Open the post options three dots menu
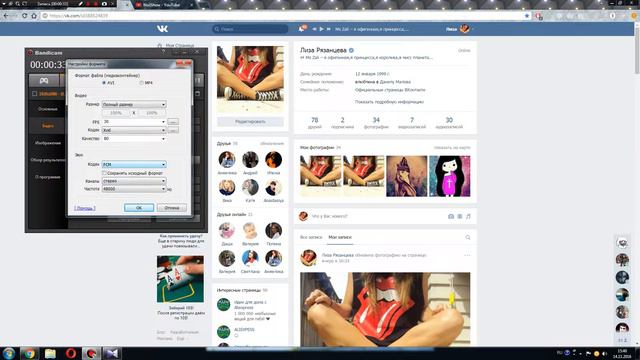640x360 pixels. click(467, 256)
